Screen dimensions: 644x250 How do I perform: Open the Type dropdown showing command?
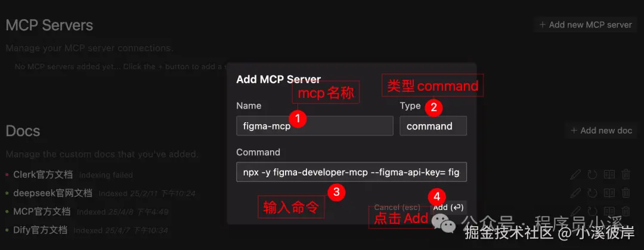pos(434,126)
